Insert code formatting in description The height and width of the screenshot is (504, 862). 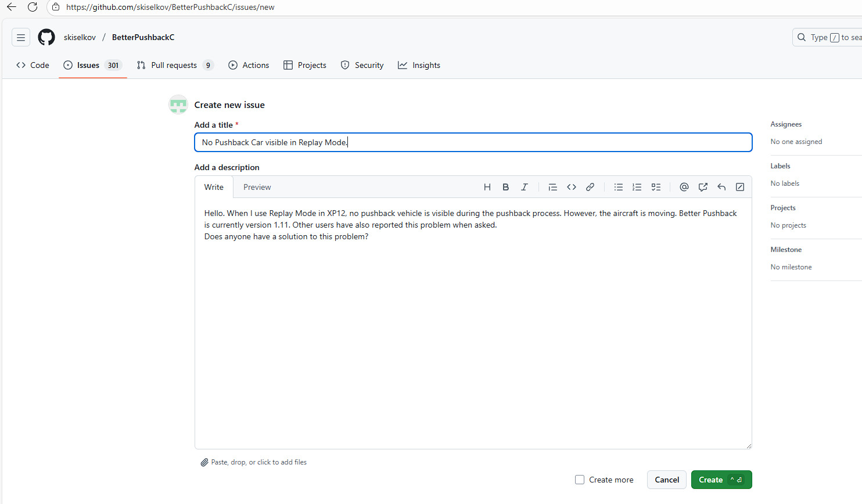(572, 187)
